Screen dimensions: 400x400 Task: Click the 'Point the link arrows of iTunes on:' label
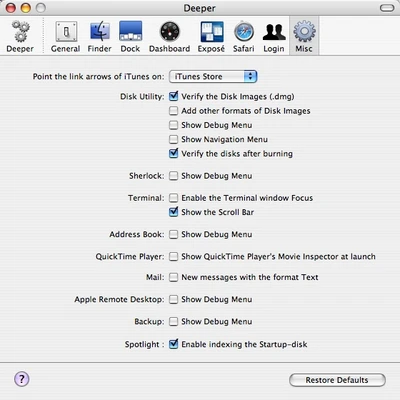pyautogui.click(x=98, y=77)
